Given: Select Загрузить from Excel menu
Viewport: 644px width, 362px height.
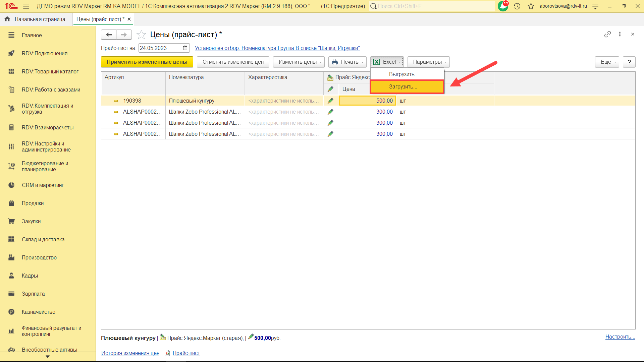Looking at the screenshot, I should [x=403, y=86].
